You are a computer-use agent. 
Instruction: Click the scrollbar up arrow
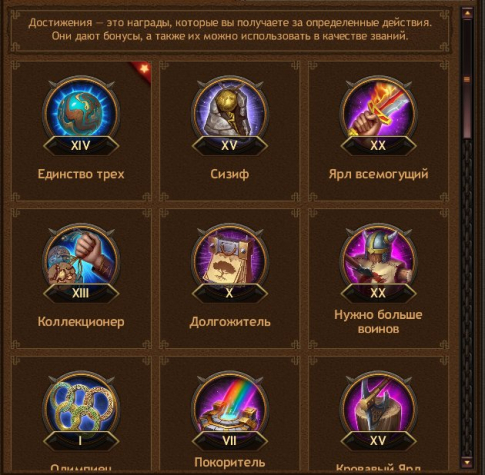pos(467,13)
